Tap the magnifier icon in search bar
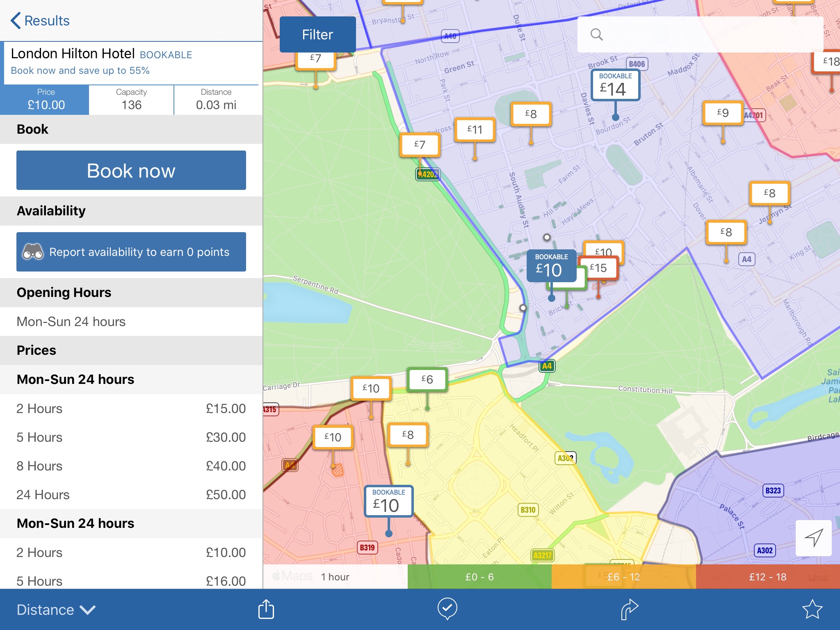The image size is (840, 630). click(x=596, y=35)
